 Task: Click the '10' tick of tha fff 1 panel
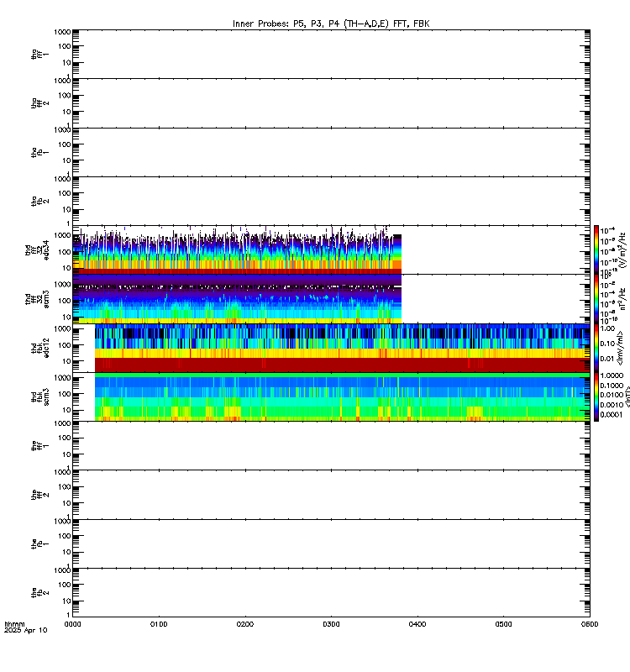point(66,62)
